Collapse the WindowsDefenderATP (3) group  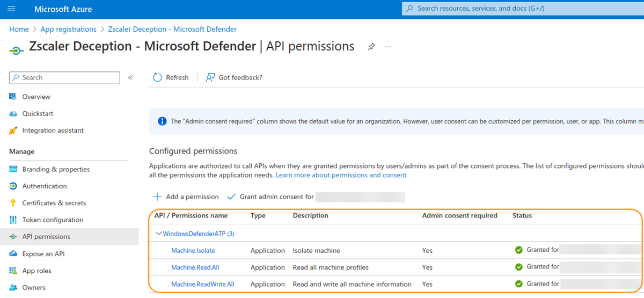[x=158, y=234]
